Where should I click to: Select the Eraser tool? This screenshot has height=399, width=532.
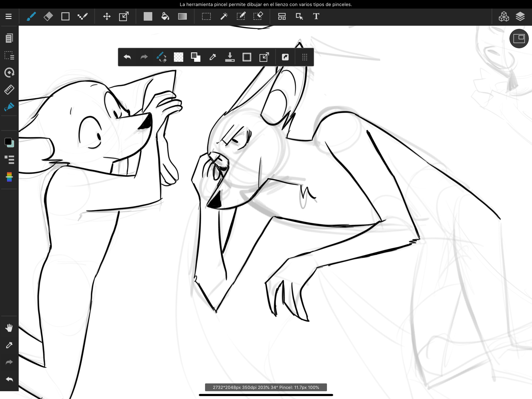click(x=48, y=16)
